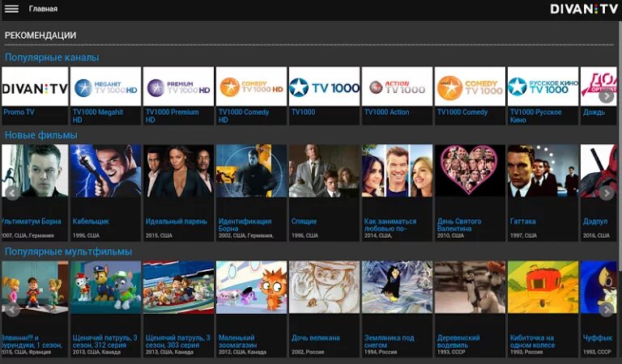622x364 pixels.
Task: Show next cartoons with right arrow
Action: click(606, 310)
